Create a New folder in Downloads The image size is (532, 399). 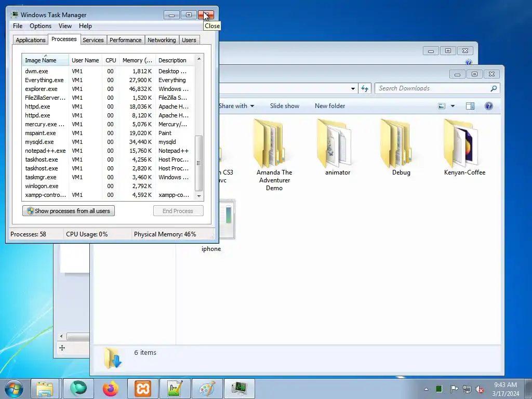click(x=330, y=106)
